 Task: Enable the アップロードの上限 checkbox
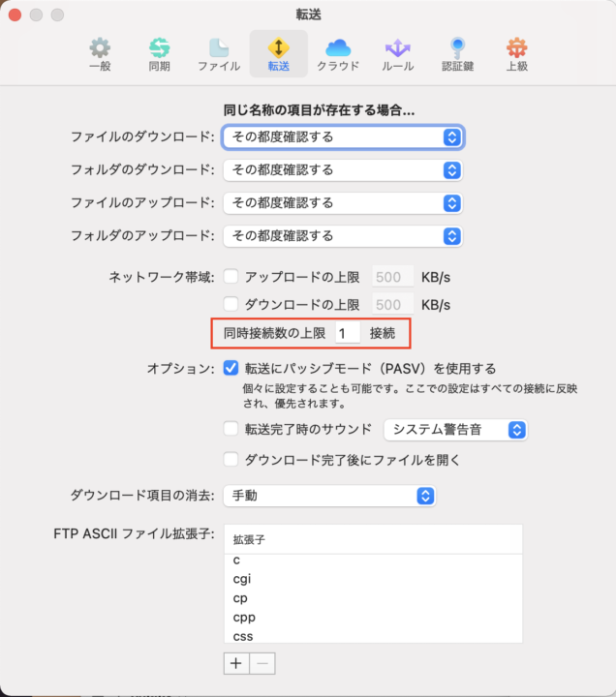[x=231, y=277]
